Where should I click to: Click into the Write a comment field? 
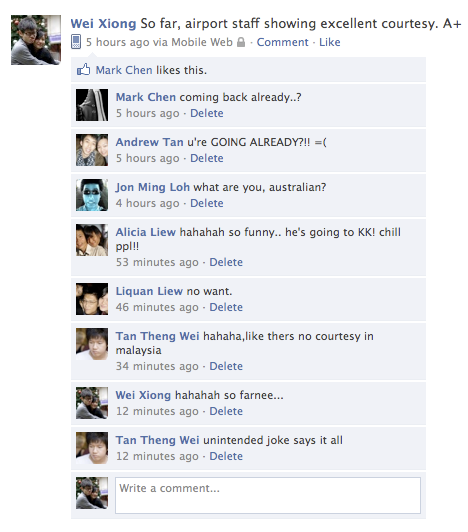(x=268, y=495)
